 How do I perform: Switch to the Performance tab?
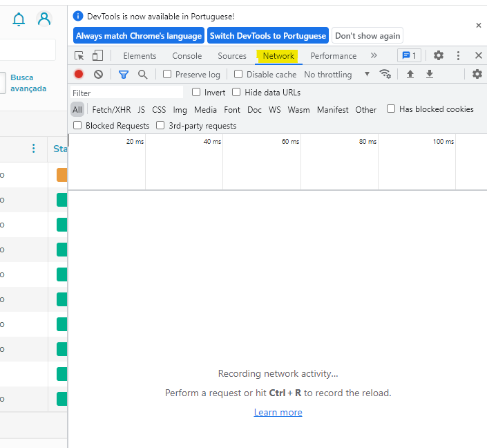pos(334,56)
